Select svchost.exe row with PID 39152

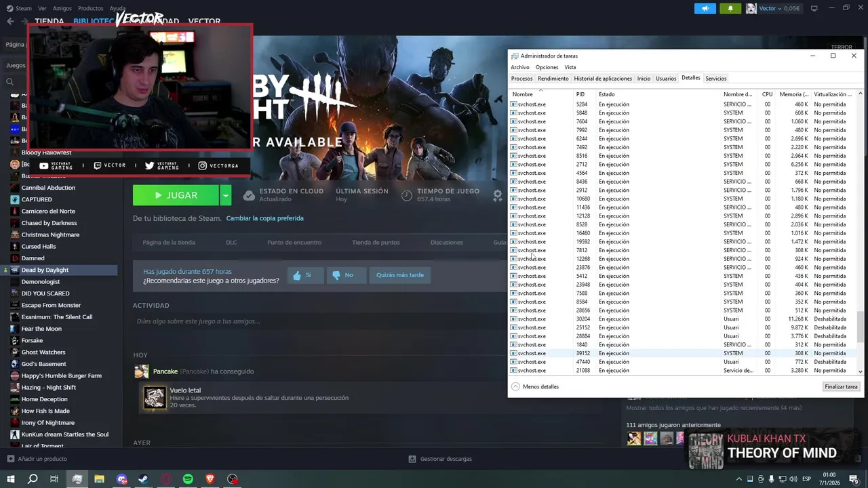click(x=683, y=353)
